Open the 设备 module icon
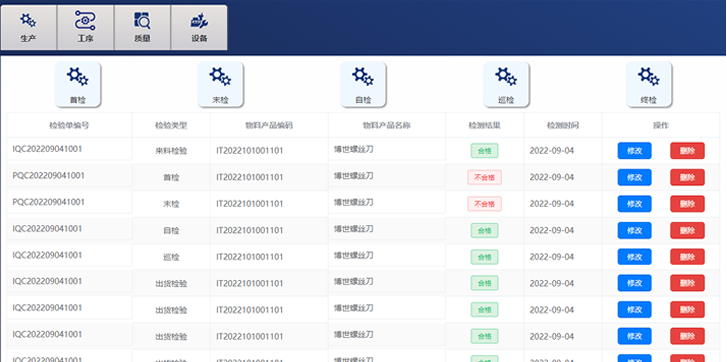727x362 pixels. pyautogui.click(x=199, y=27)
